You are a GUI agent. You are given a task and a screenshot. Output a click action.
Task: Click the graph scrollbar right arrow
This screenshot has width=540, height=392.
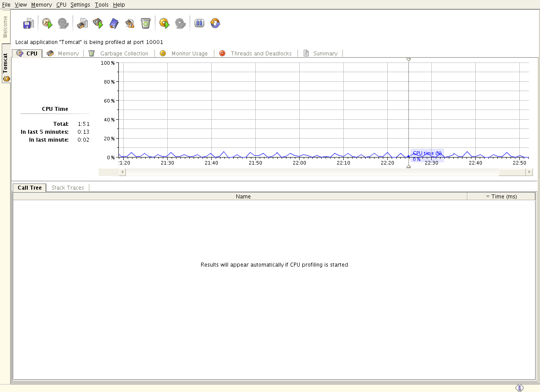[x=529, y=172]
